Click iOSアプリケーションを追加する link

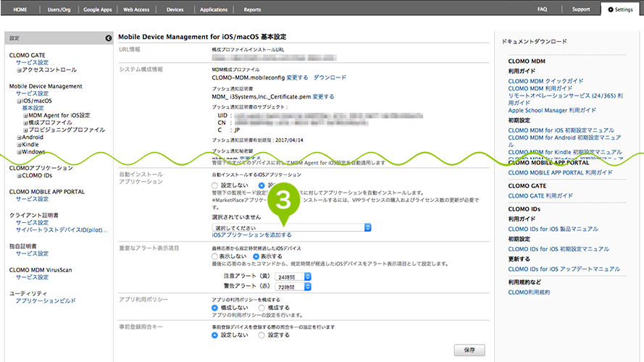click(x=252, y=235)
